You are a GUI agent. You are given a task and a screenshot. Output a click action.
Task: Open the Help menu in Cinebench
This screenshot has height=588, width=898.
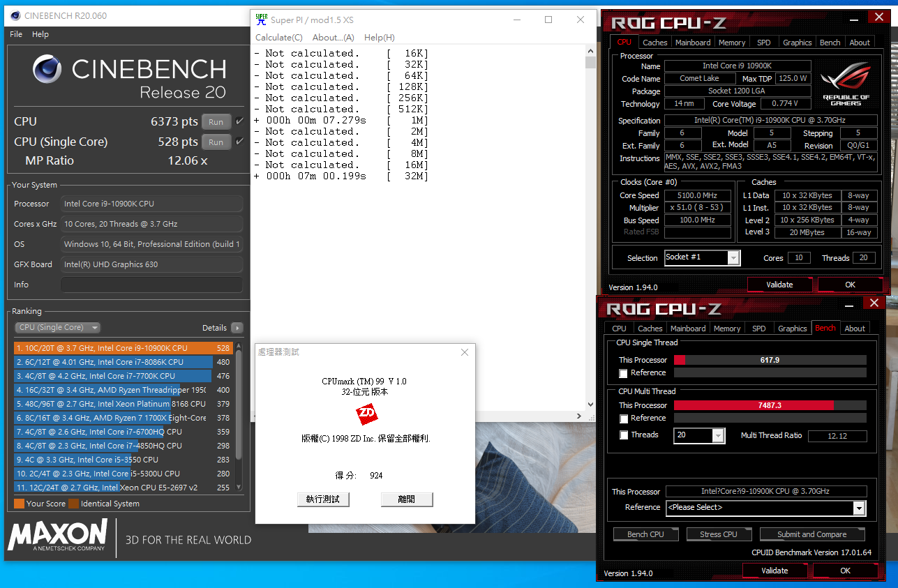coord(40,34)
